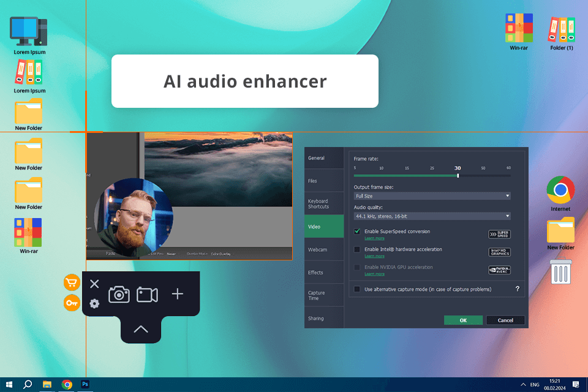Open the Audio quality dropdown
Viewport: 588px width, 392px height.
click(432, 216)
